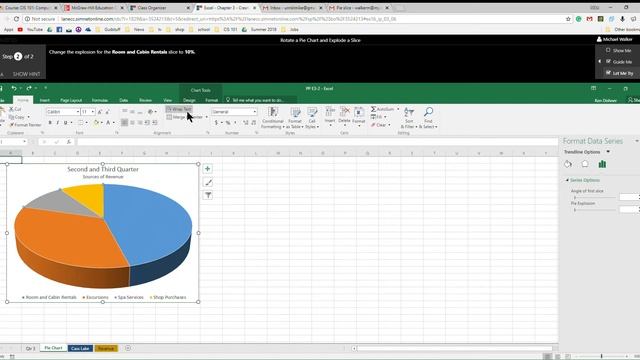Open the Chart Tools Design tab

point(189,100)
